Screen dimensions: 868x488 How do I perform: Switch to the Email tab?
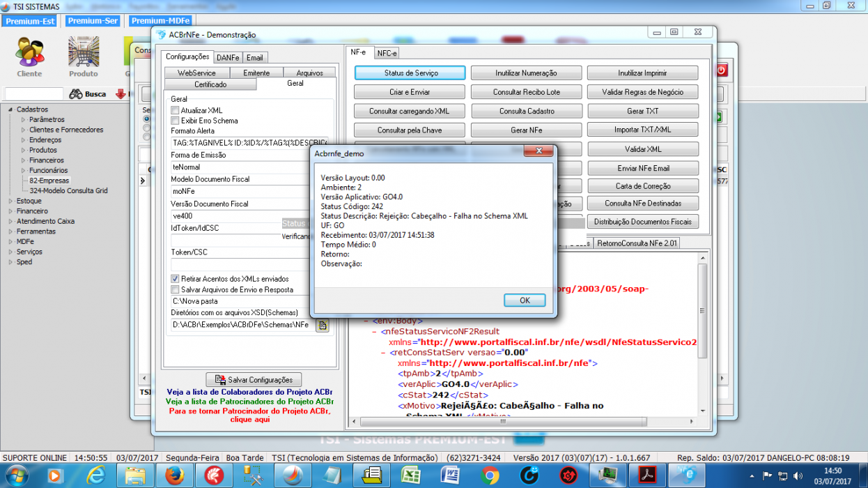[x=254, y=58]
